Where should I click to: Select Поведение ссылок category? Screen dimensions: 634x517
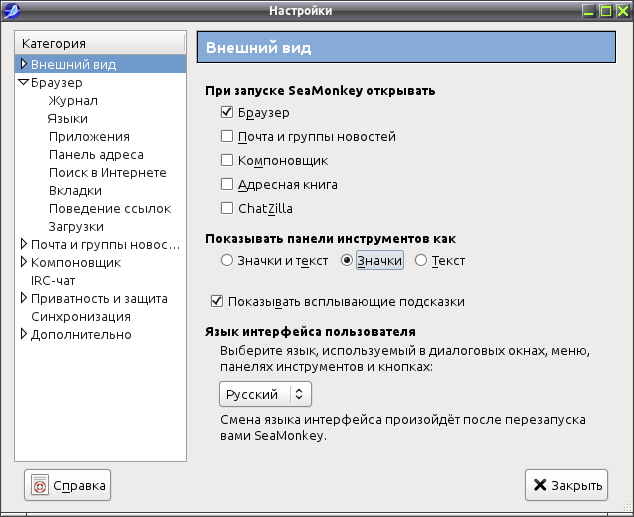tap(110, 209)
